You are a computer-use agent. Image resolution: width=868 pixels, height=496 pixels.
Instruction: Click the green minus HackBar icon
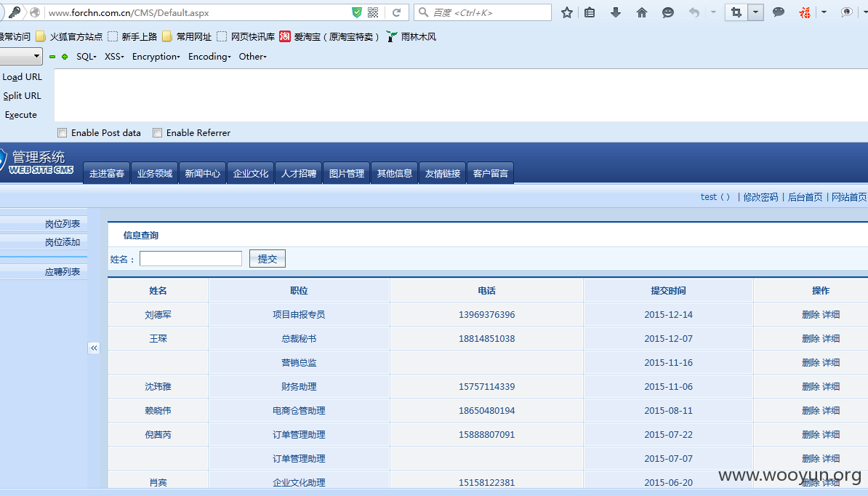(52, 57)
